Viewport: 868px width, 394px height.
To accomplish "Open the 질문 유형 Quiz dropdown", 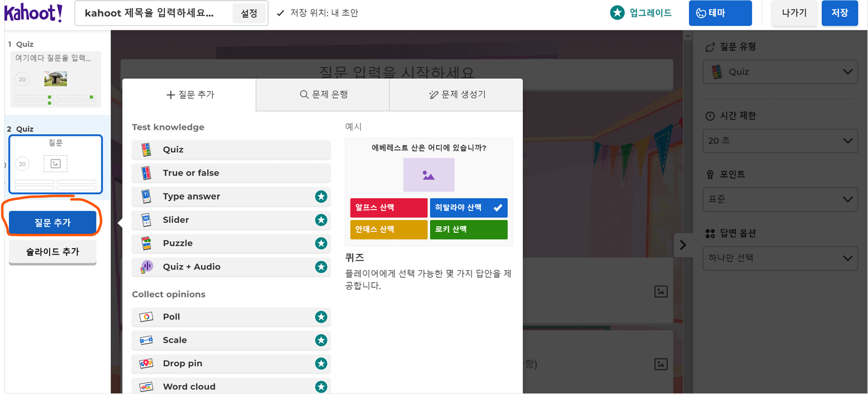I will coord(781,72).
